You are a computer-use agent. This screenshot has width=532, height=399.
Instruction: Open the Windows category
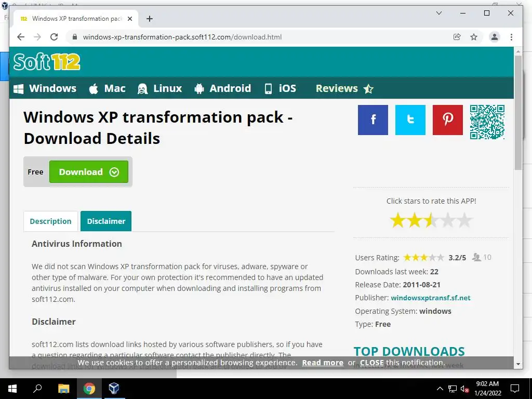click(x=45, y=88)
